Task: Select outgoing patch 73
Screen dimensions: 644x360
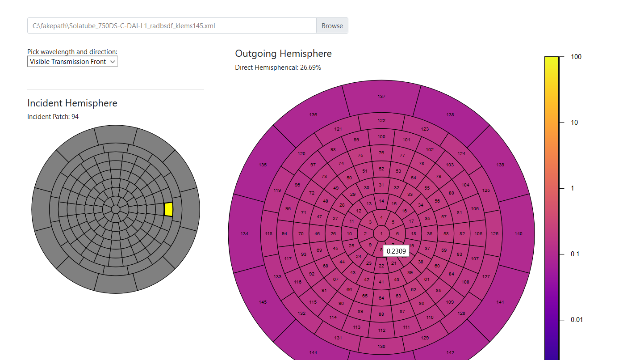Action: [324, 177]
